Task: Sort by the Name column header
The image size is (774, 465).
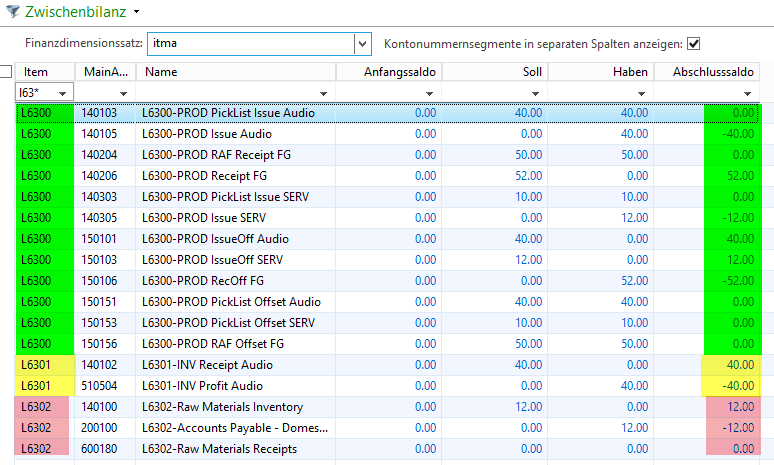Action: [x=236, y=72]
